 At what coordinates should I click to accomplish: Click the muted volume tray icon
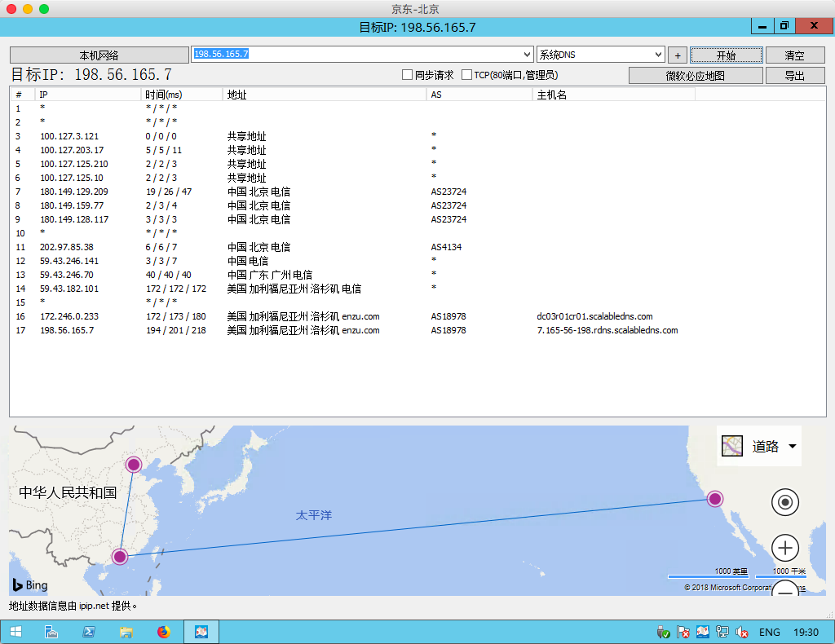(742, 633)
